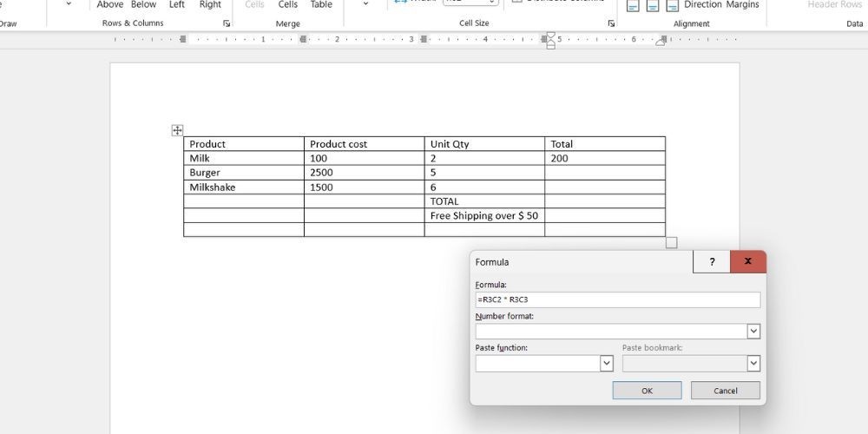The width and height of the screenshot is (868, 434).
Task: Insert row Below
Action: [x=144, y=4]
